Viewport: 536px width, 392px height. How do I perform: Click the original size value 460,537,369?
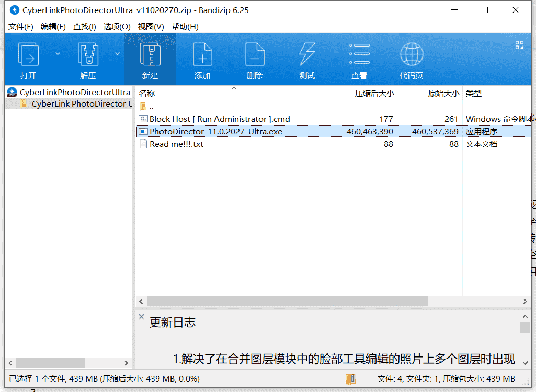click(x=435, y=132)
